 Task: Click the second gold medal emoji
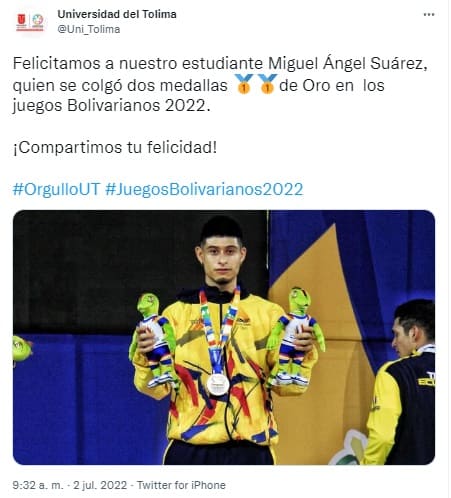(267, 84)
